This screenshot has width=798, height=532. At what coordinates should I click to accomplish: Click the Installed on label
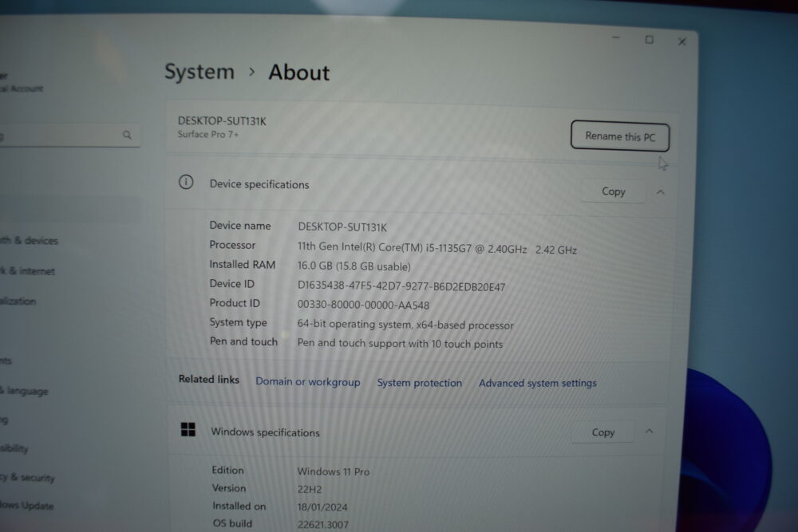(x=239, y=506)
